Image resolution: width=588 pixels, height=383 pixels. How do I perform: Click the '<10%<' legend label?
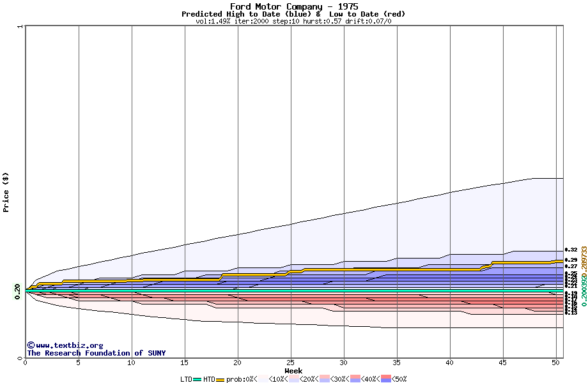pyautogui.click(x=278, y=379)
